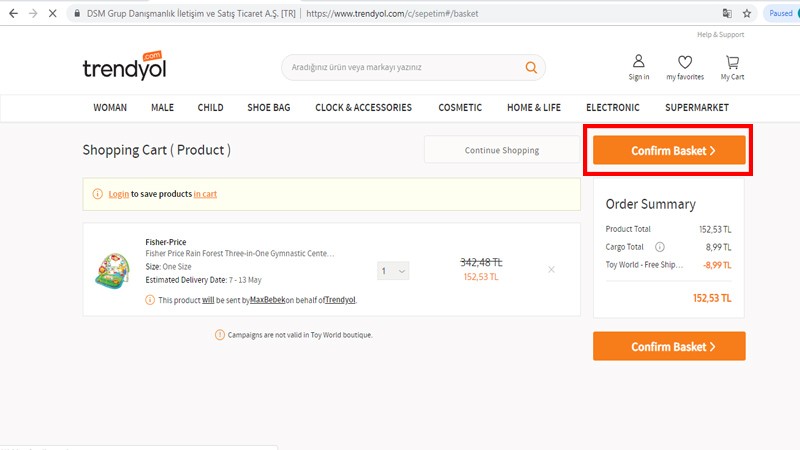
Task: Open the COSMETIC category menu
Action: click(x=460, y=108)
